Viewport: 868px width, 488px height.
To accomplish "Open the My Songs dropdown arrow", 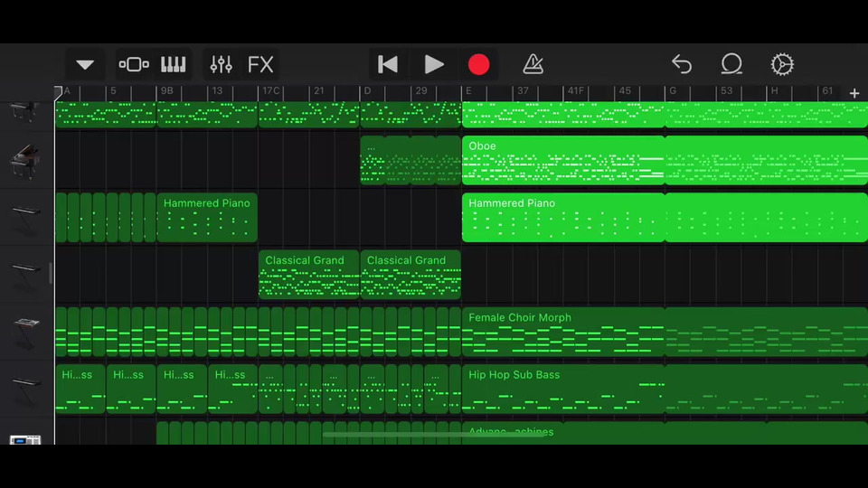I will [85, 65].
